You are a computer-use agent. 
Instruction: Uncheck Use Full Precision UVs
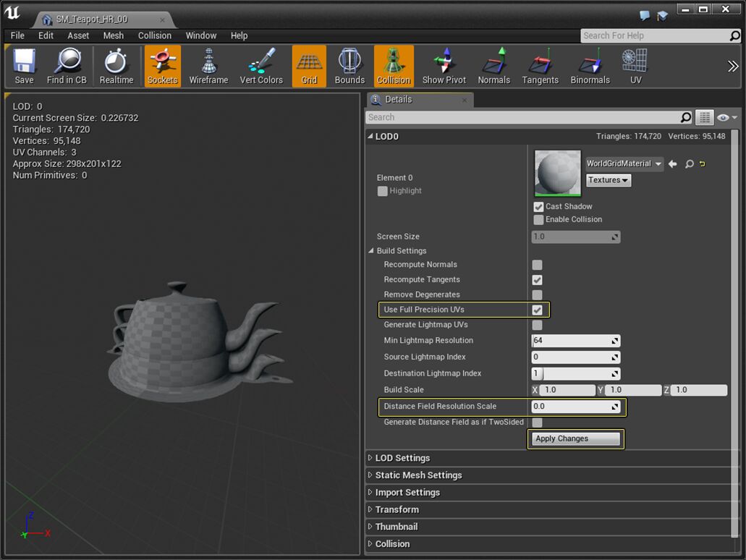tap(537, 310)
